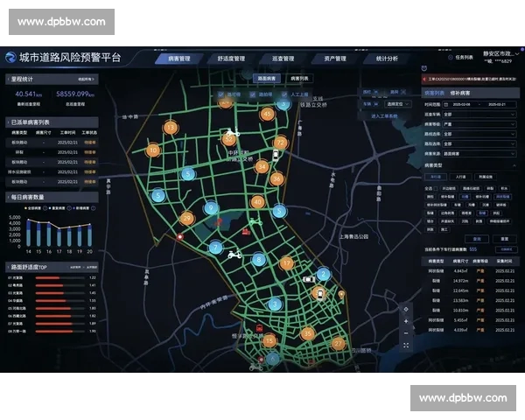This screenshot has width=525, height=420.
Task: Click the platform logo beside 城市道路风险预警平台
Action: coord(10,59)
